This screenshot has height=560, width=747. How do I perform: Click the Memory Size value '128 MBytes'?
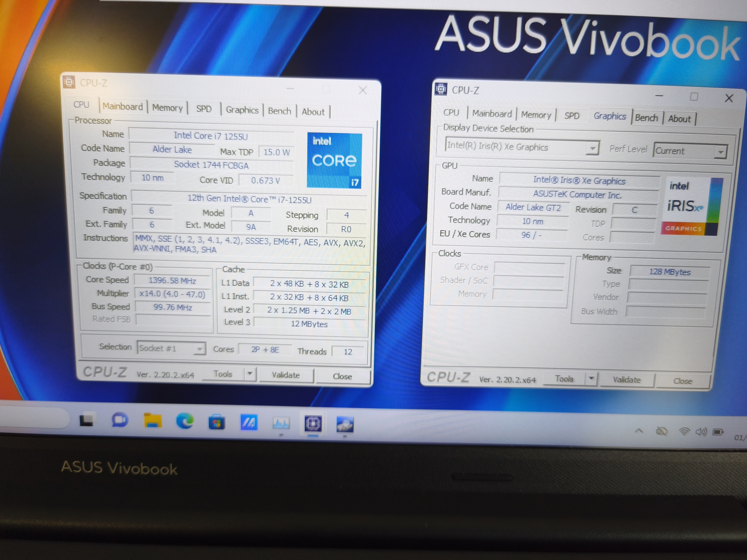pos(670,272)
